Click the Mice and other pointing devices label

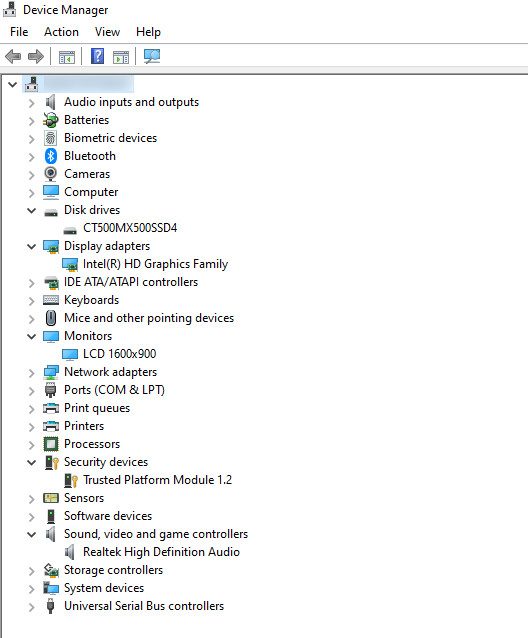coord(149,318)
